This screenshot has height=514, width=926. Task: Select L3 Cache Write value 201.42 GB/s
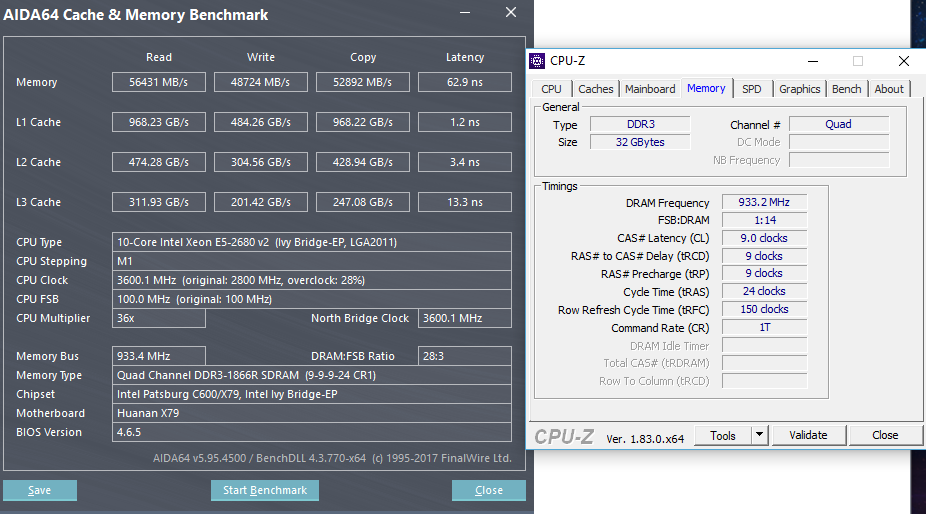pyautogui.click(x=260, y=202)
